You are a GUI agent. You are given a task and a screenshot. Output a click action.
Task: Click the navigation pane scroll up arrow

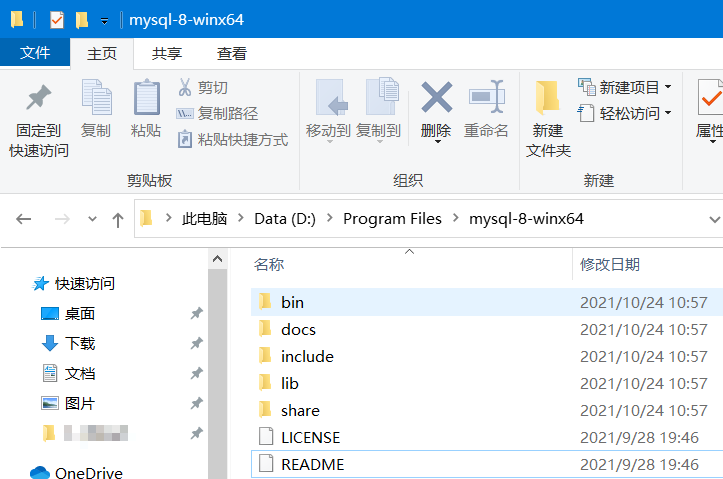point(218,259)
